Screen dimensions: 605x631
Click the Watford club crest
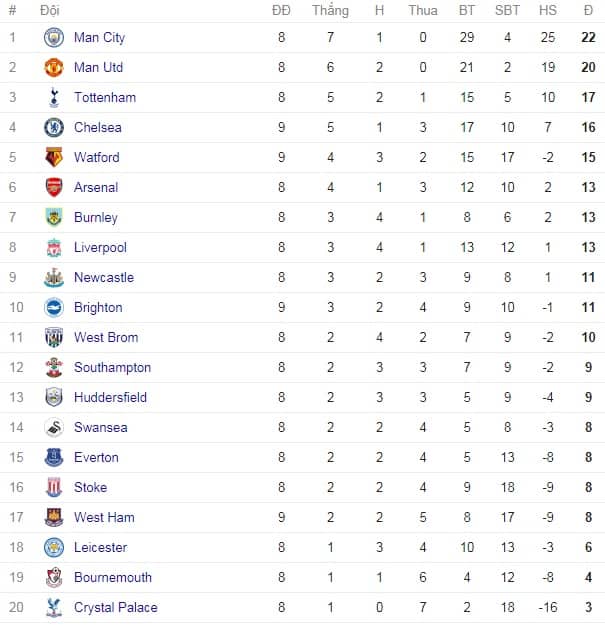coord(54,157)
